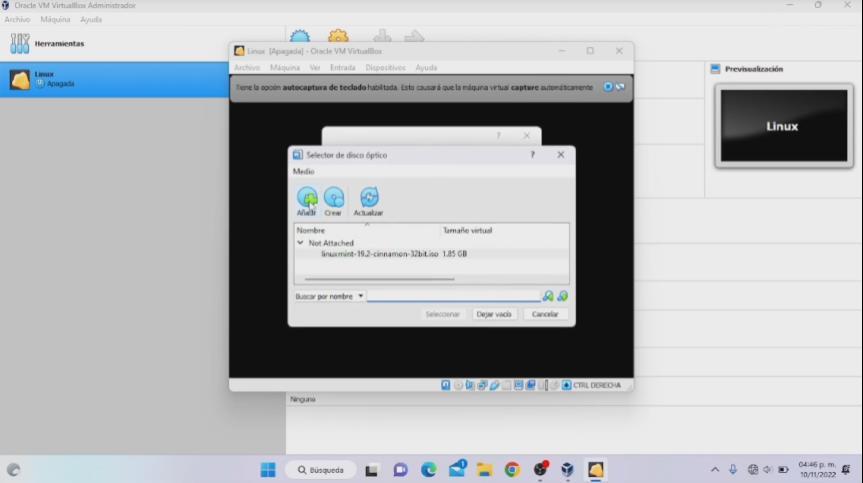The height and width of the screenshot is (483, 863).
Task: Click the 1.85 GB size cell
Action: coord(455,254)
